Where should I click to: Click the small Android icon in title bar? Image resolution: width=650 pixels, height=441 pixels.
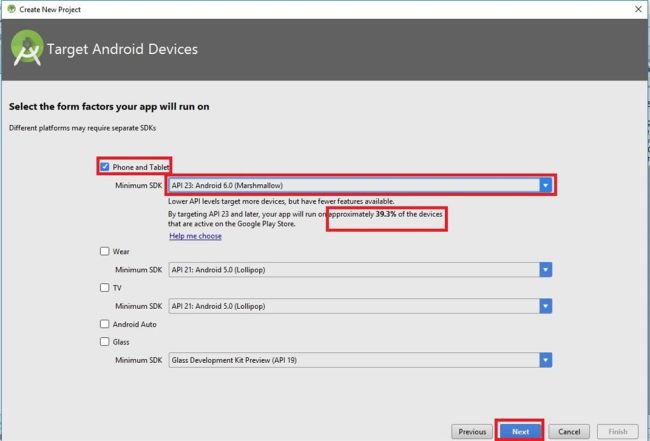point(11,9)
